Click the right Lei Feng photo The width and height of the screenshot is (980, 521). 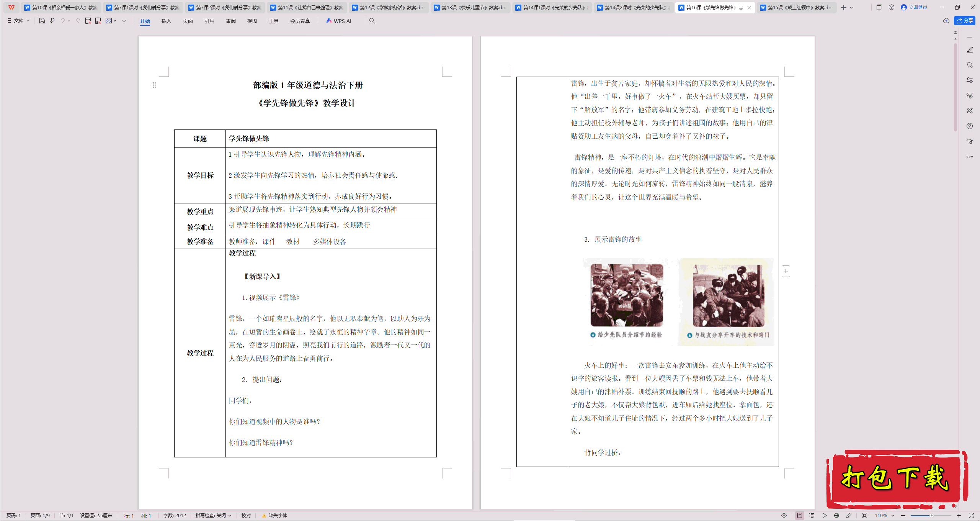728,295
